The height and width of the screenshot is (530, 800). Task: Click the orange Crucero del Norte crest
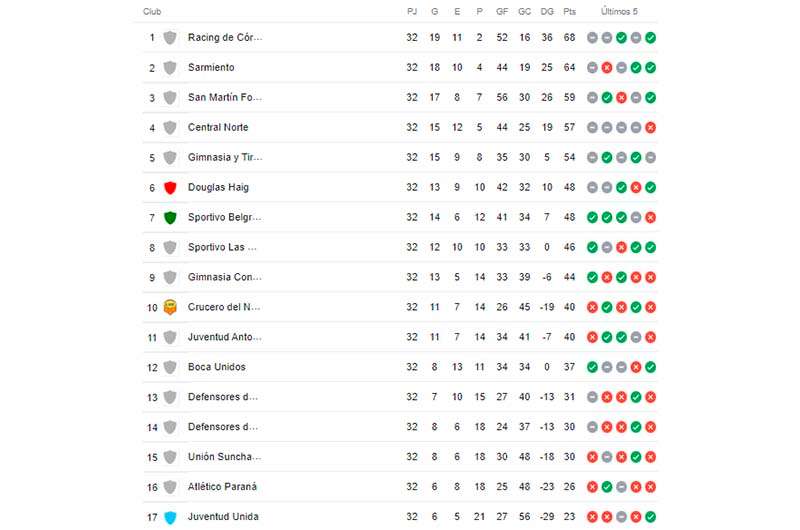click(x=170, y=307)
